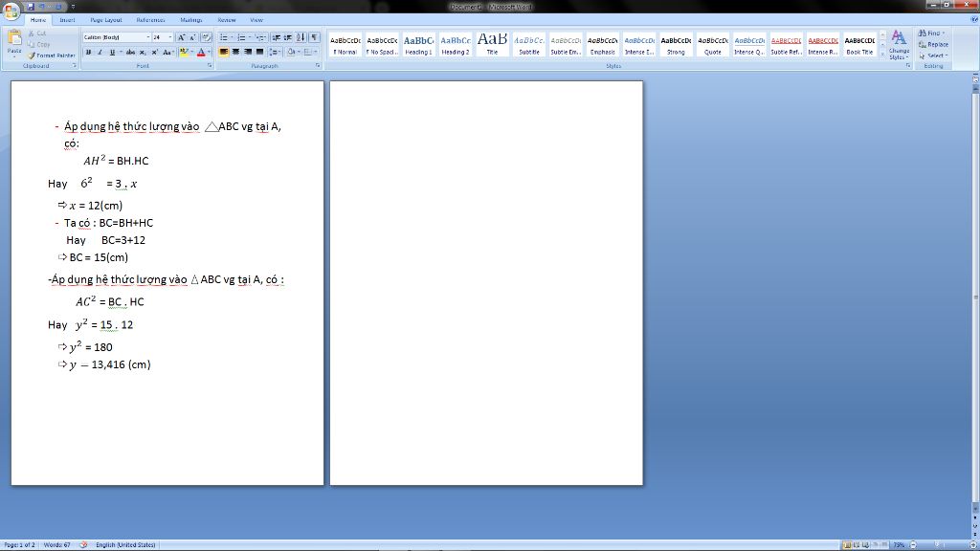The height and width of the screenshot is (551, 980).
Task: Click English (United States) language indicator
Action: pos(125,544)
